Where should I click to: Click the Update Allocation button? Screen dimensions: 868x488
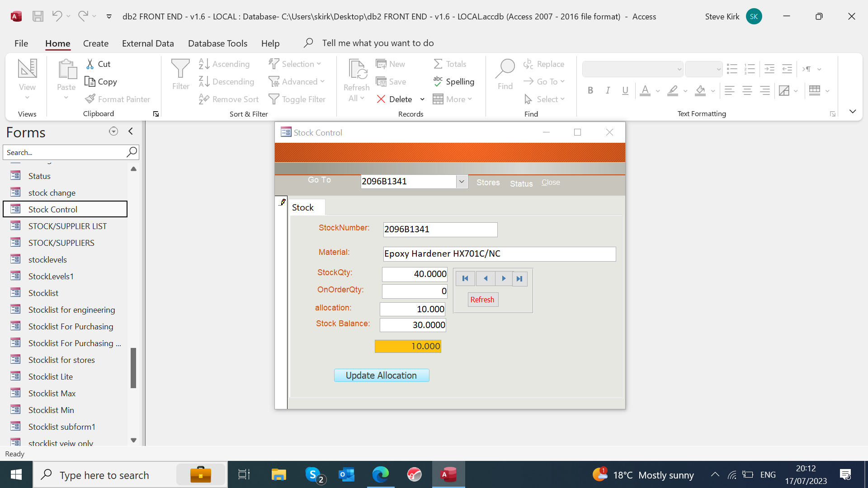(382, 375)
